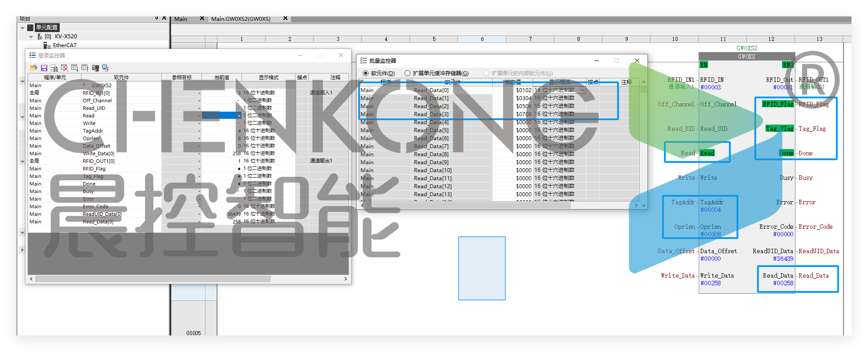Click the #36439 ReadUID_Data value in ladder
The width and height of the screenshot is (868, 352).
pyautogui.click(x=783, y=259)
